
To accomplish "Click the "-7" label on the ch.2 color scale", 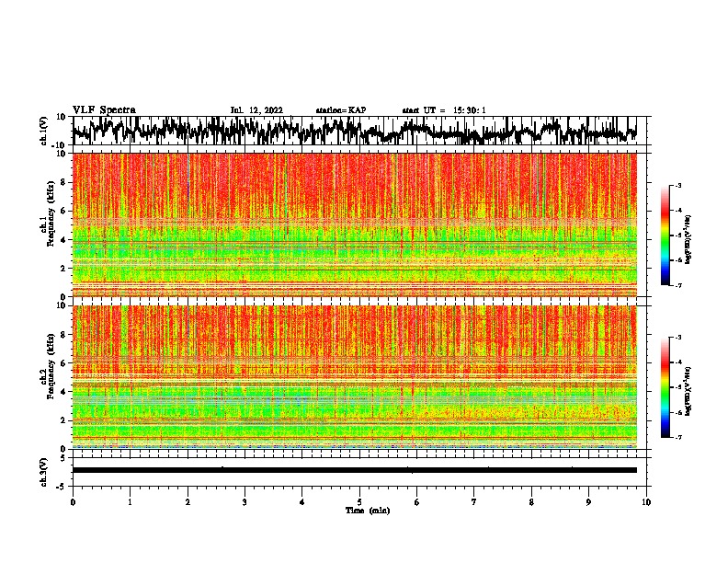I will (x=678, y=437).
